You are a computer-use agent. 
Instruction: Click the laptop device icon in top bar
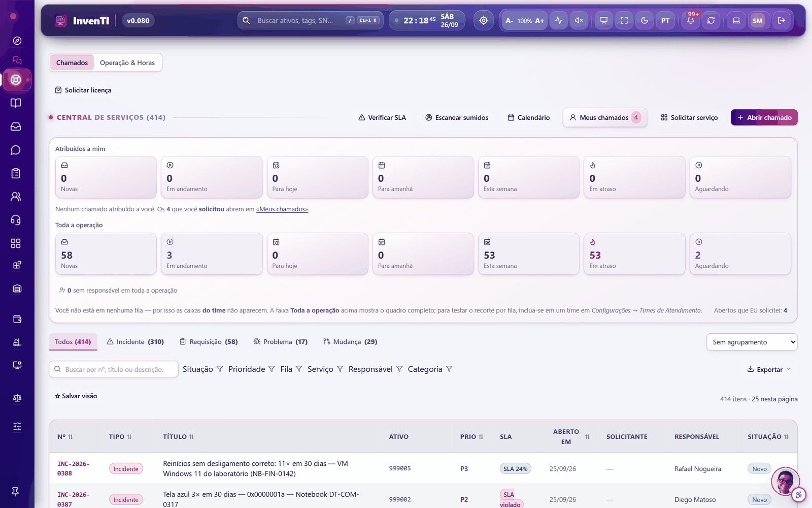pos(736,20)
